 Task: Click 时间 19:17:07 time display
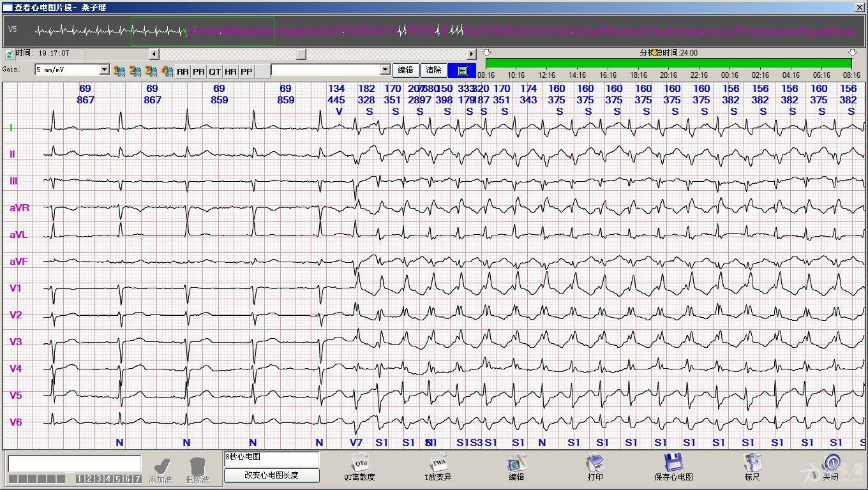coord(43,54)
